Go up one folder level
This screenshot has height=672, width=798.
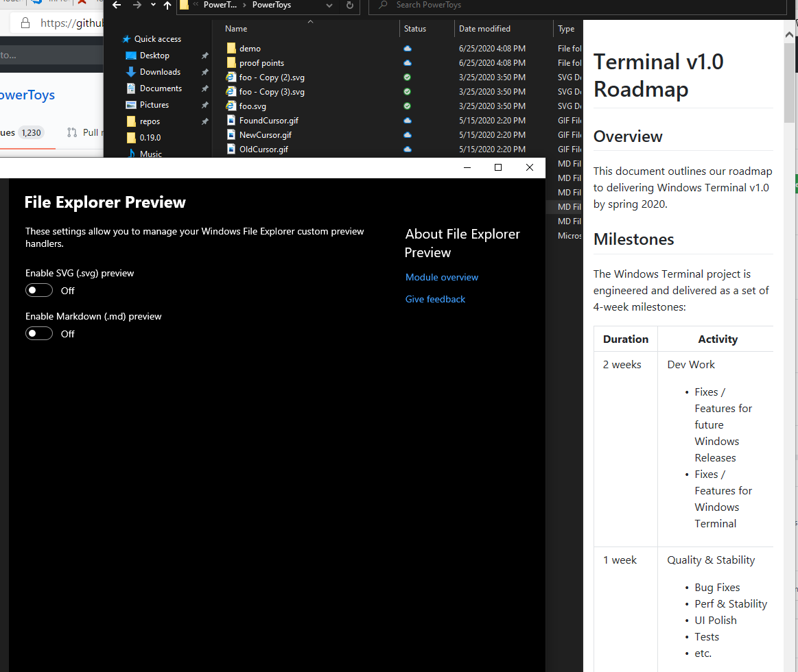(x=167, y=5)
